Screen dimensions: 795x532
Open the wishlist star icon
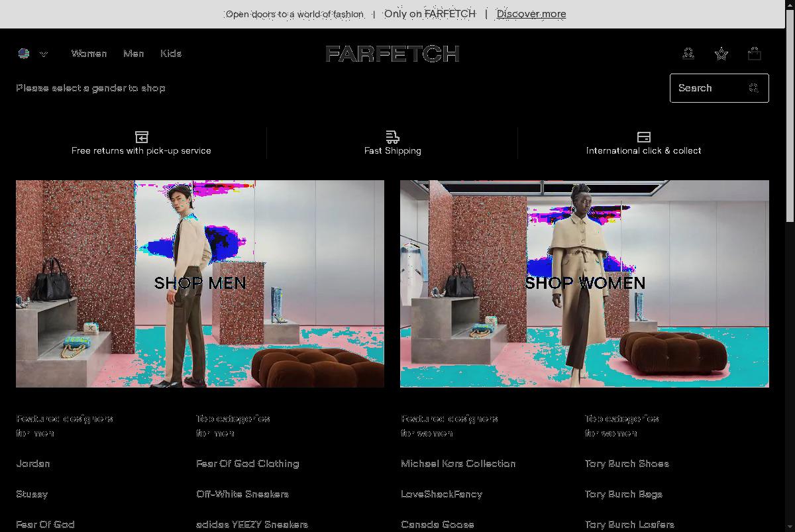[x=721, y=54]
